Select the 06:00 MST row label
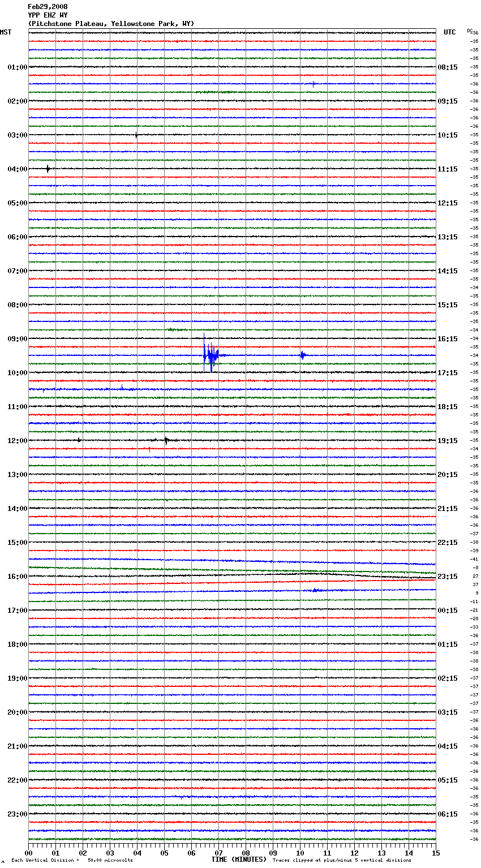 pyautogui.click(x=18, y=237)
